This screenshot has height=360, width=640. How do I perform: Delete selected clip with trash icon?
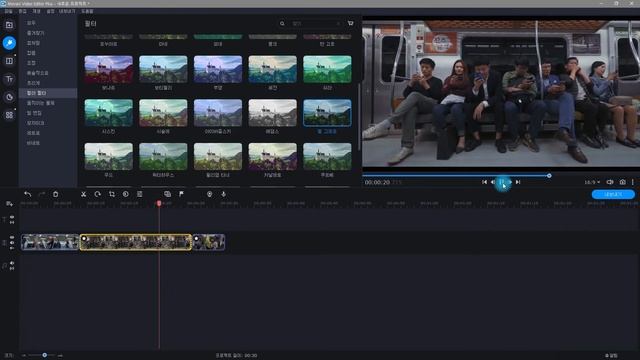56,194
